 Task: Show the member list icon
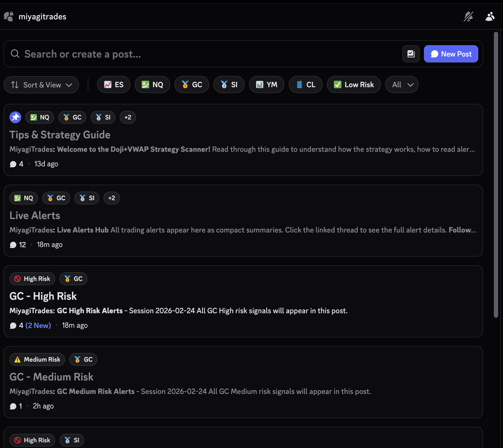point(490,16)
